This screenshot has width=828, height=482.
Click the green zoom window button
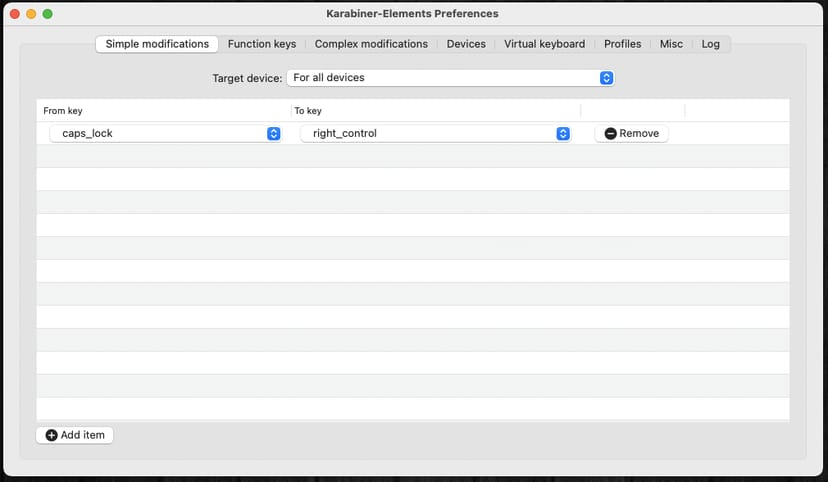click(x=47, y=14)
